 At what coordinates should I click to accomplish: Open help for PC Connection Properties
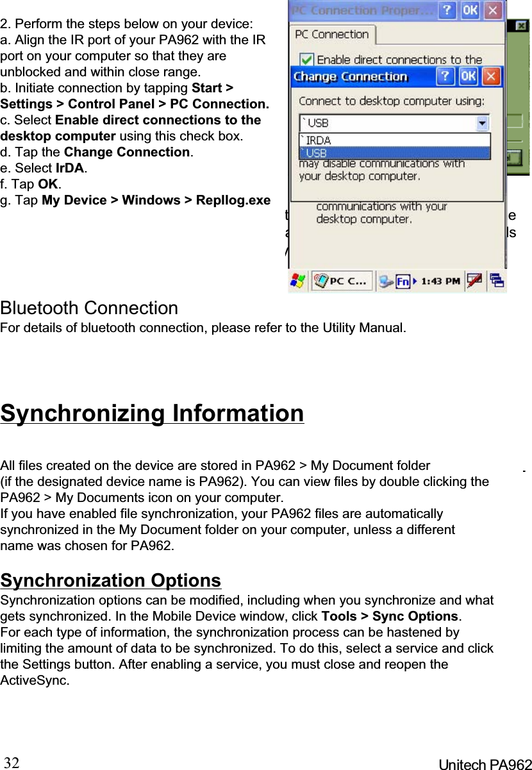448,11
